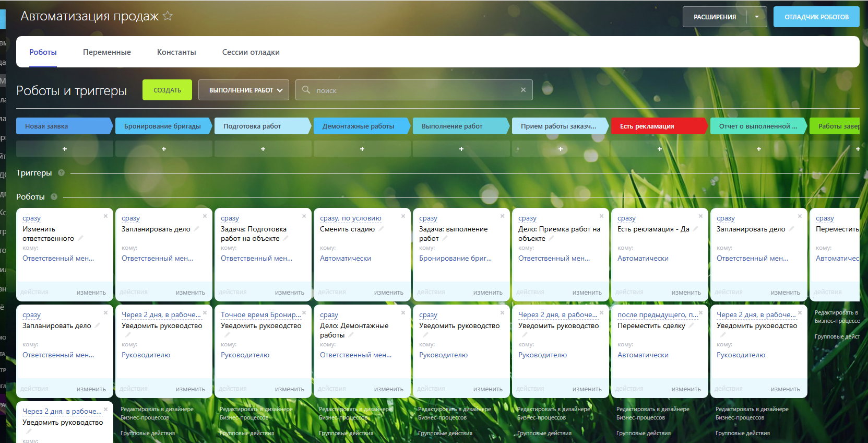
Task: Clear the search field with the X
Action: coord(524,90)
